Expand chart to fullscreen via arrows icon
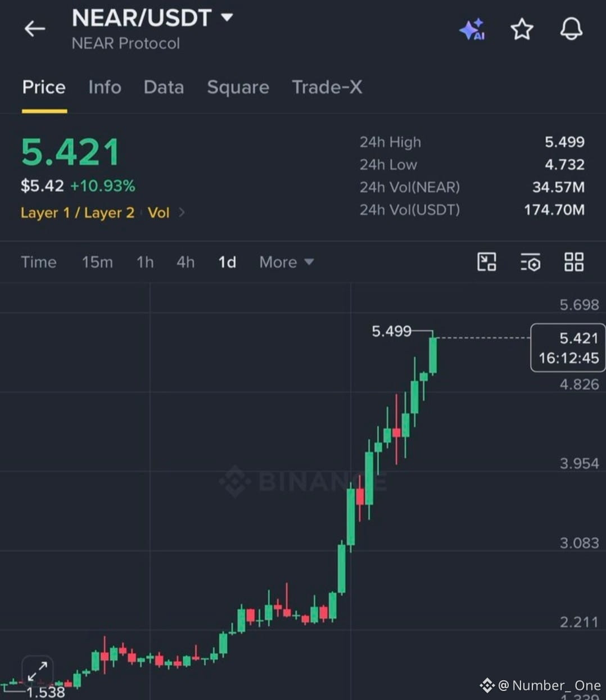Screen dimensions: 606x700 [37, 671]
